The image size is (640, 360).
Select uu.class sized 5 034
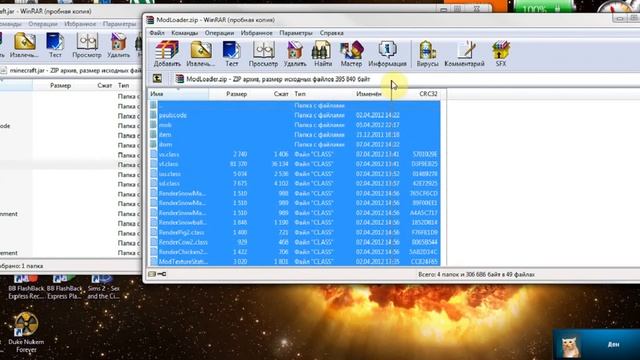click(x=295, y=174)
